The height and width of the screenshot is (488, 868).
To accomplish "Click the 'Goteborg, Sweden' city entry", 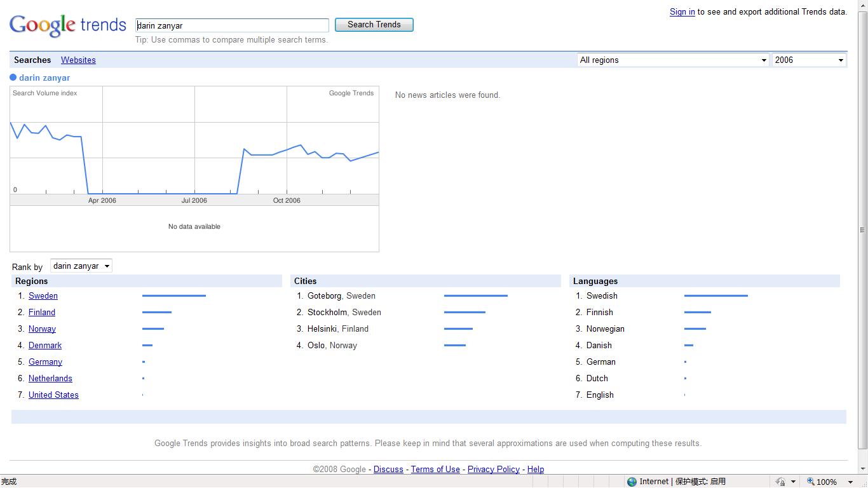I will coord(341,295).
